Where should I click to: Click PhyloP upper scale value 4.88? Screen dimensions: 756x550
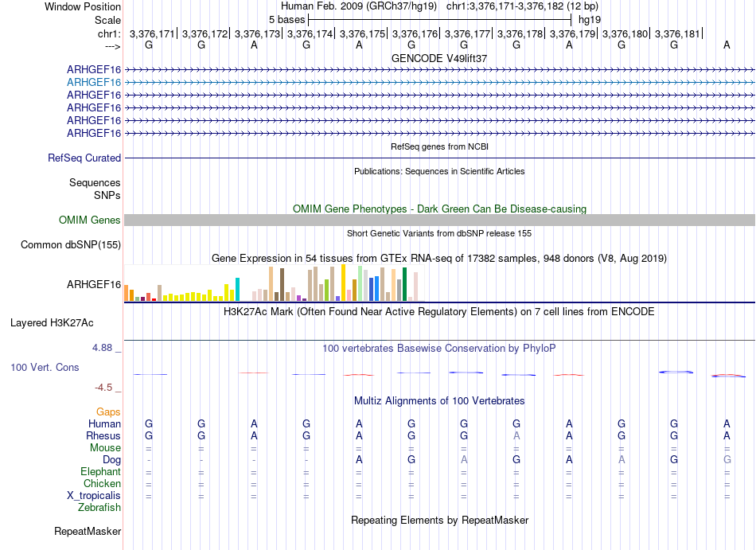click(x=102, y=348)
